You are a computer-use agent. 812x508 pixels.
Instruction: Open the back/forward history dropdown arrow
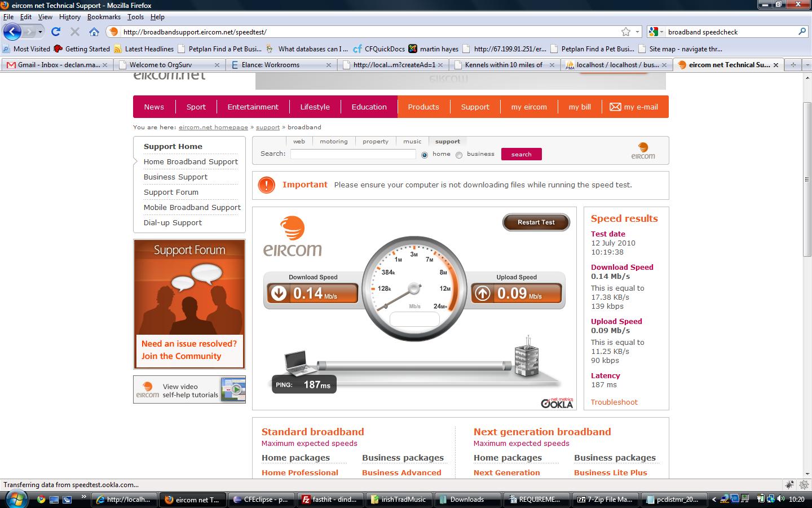click(40, 32)
